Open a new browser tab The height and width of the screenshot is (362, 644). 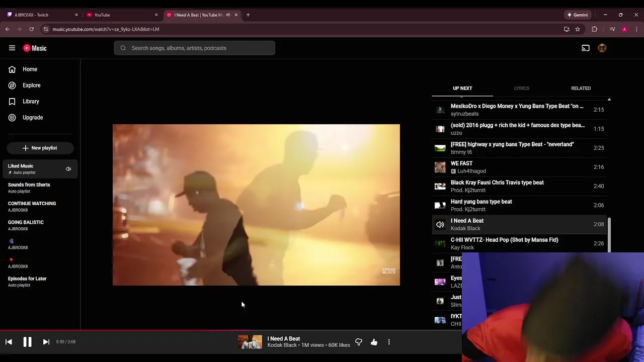point(248,15)
